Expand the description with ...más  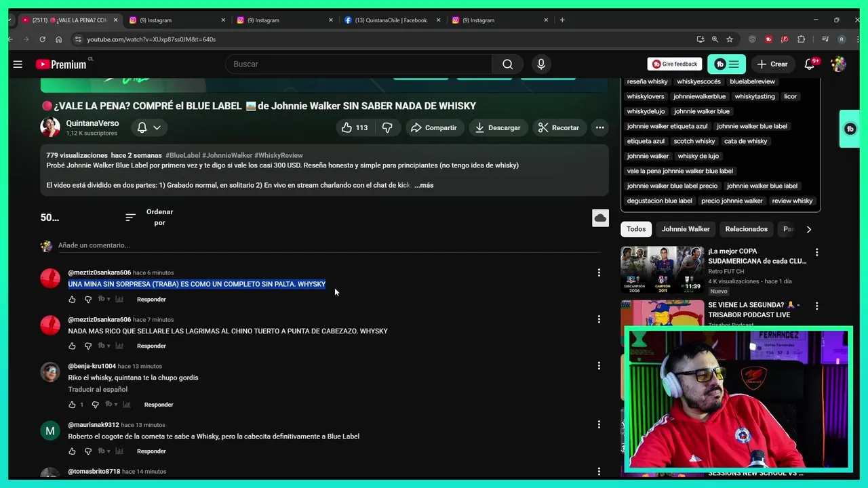(x=424, y=185)
